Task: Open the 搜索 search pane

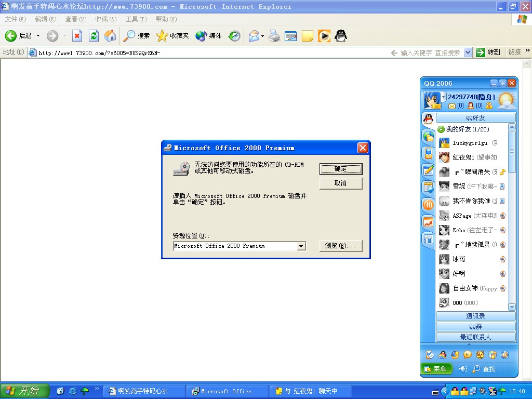Action: (137, 36)
